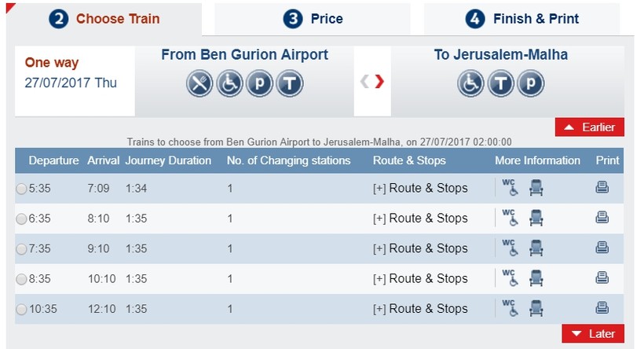Switch to the Price step tab
The height and width of the screenshot is (349, 644).
313,19
